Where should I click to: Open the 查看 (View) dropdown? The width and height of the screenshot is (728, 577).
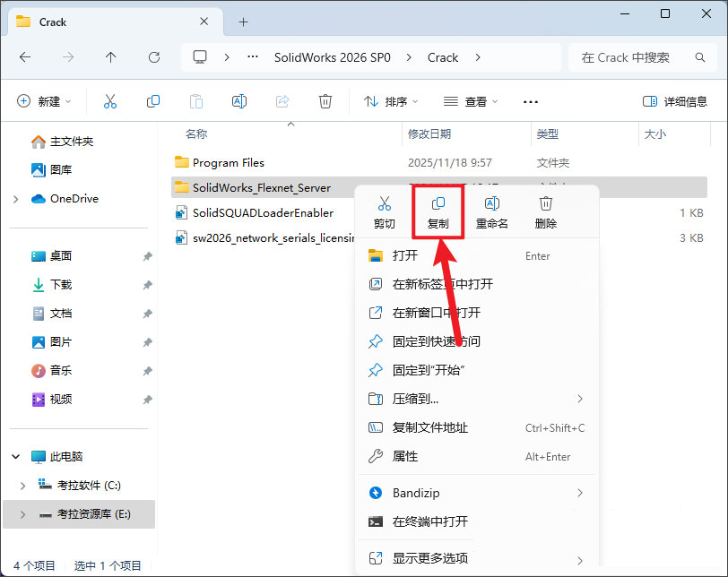(471, 101)
